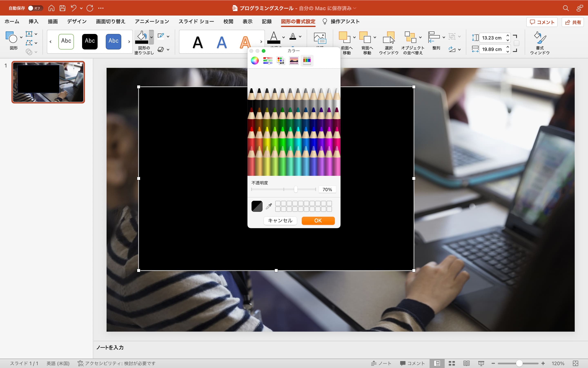The height and width of the screenshot is (368, 588).
Task: Toggle ノート pane in status bar
Action: pyautogui.click(x=381, y=363)
